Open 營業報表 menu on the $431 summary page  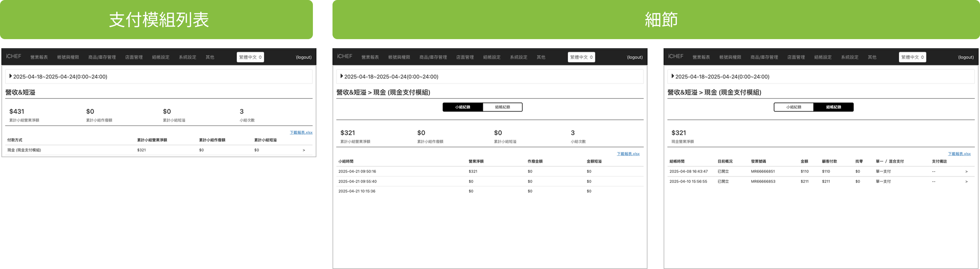pos(39,57)
